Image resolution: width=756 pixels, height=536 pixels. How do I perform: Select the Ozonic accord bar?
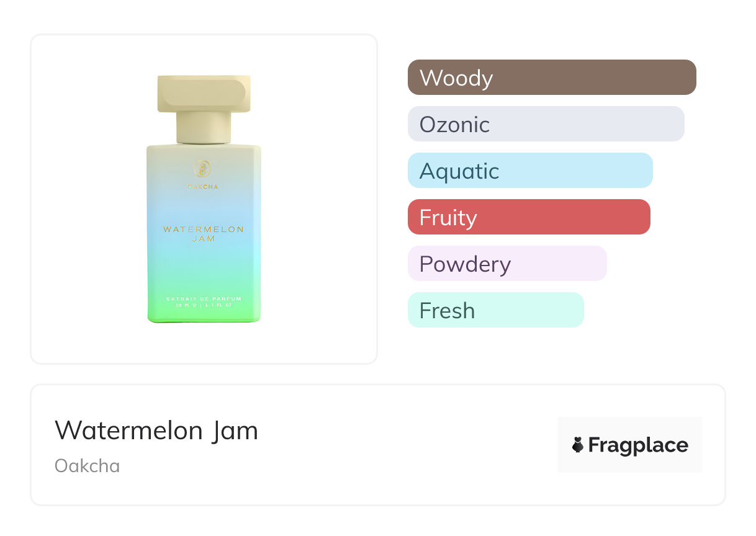[546, 124]
